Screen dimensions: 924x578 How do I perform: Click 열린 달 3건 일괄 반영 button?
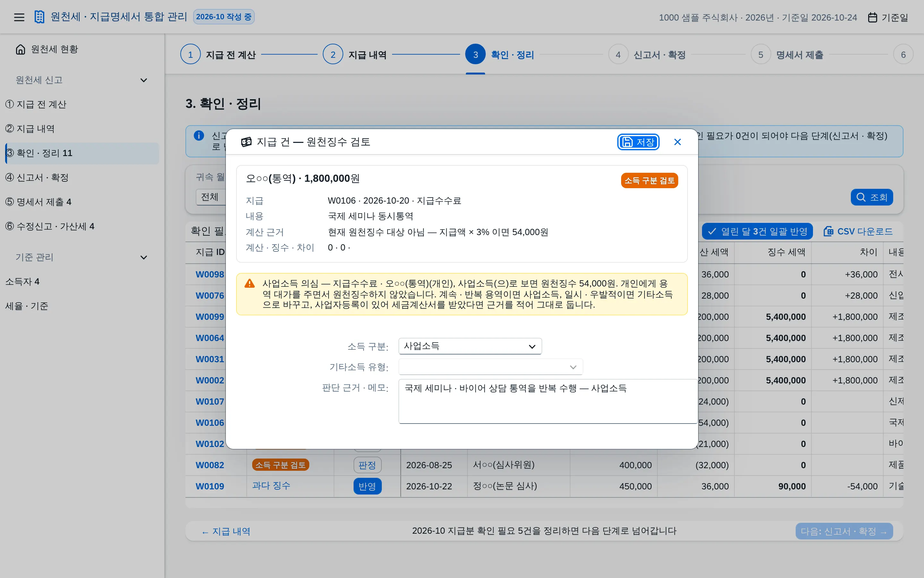point(757,231)
